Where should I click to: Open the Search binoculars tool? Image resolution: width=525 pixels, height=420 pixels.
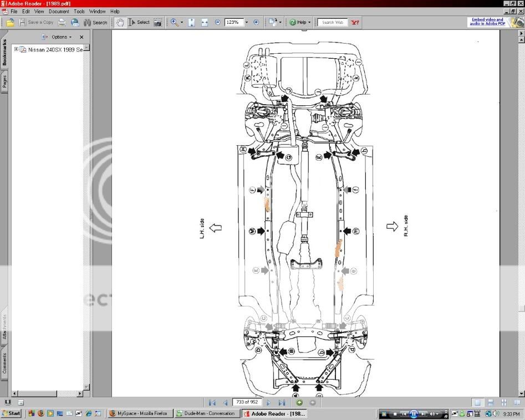tap(87, 22)
